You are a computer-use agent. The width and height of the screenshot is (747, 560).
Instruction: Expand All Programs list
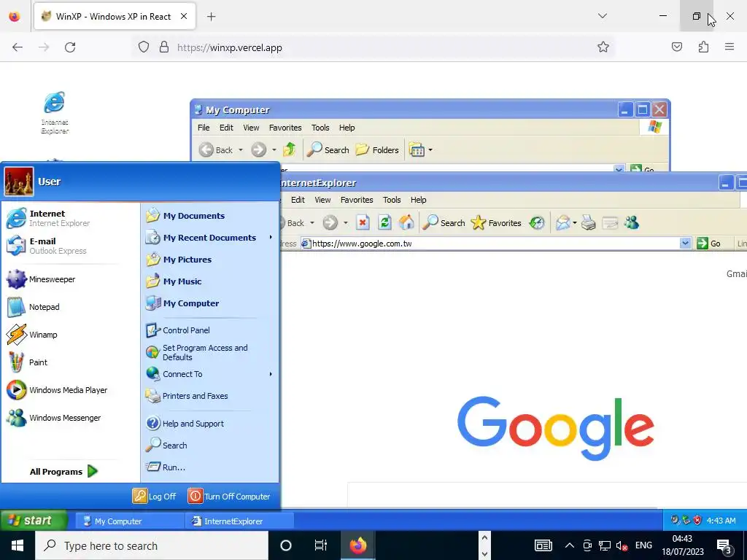(x=64, y=472)
